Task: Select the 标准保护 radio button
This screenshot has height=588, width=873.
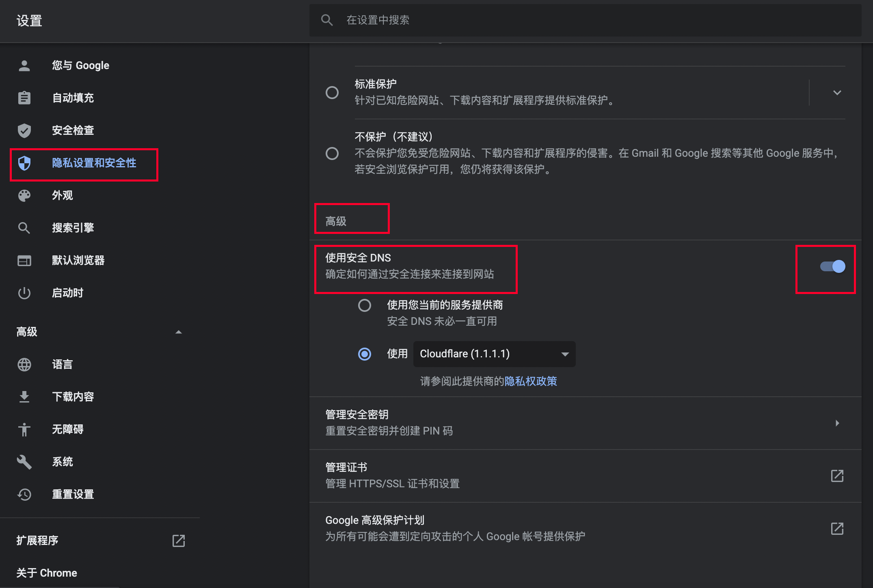Action: click(x=332, y=93)
